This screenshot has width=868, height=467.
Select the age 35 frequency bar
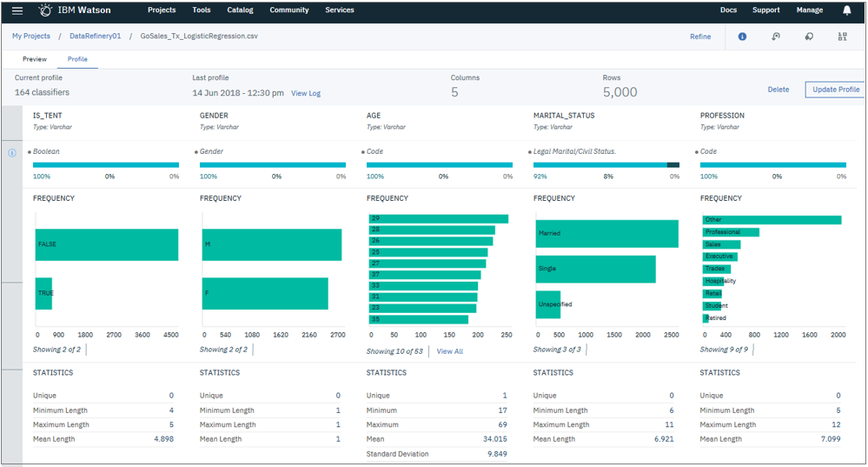419,320
